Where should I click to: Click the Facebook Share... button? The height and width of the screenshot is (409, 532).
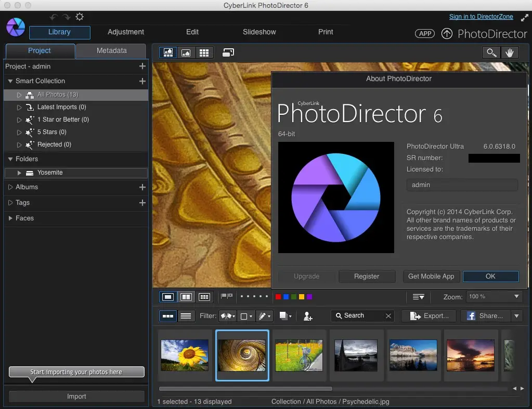[485, 316]
